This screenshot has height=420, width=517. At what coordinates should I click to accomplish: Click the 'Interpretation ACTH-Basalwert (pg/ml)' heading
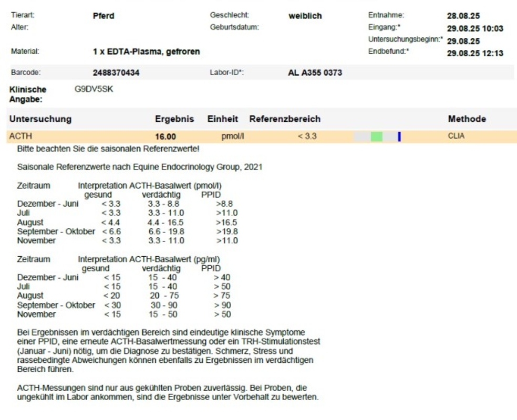click(x=149, y=259)
